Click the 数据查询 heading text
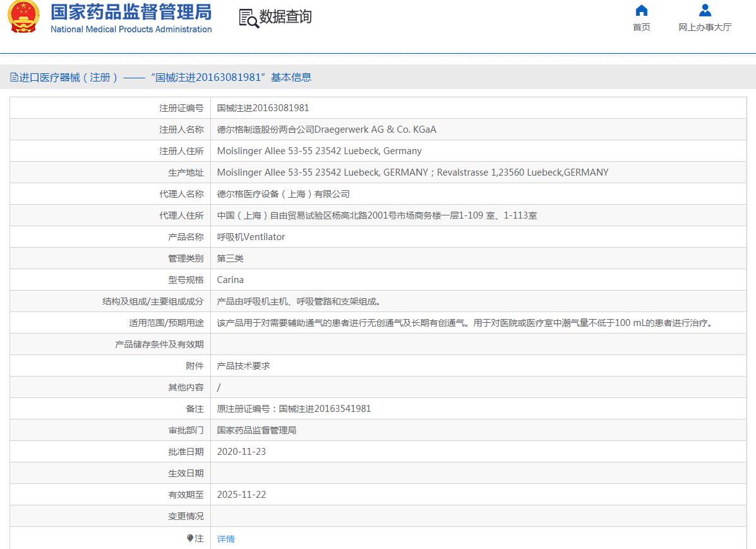The width and height of the screenshot is (756, 549). 285,17
